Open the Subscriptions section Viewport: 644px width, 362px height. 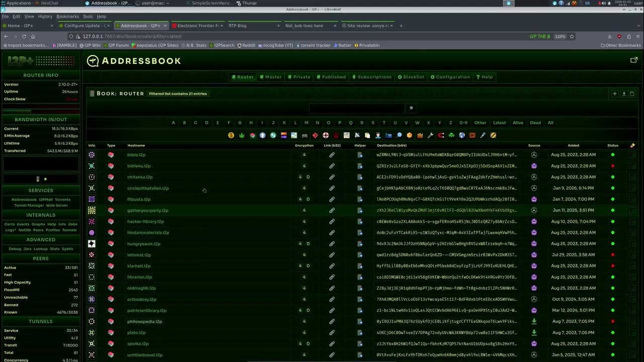(371, 77)
